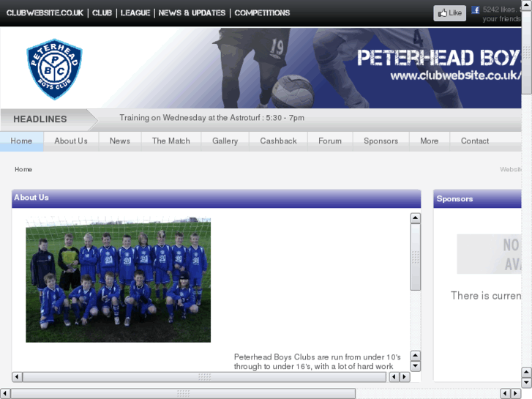The image size is (532, 399).
Task: Click the HEADLINES label
Action: [x=40, y=119]
